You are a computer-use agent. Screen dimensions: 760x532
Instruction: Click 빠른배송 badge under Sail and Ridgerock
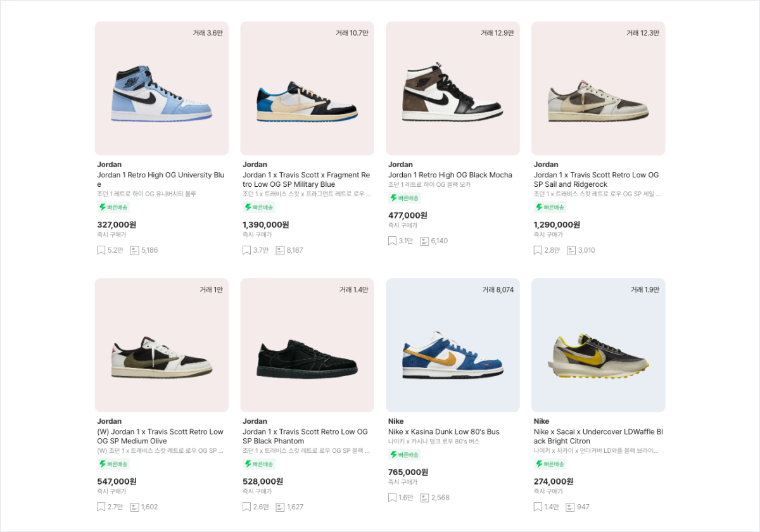coord(549,207)
